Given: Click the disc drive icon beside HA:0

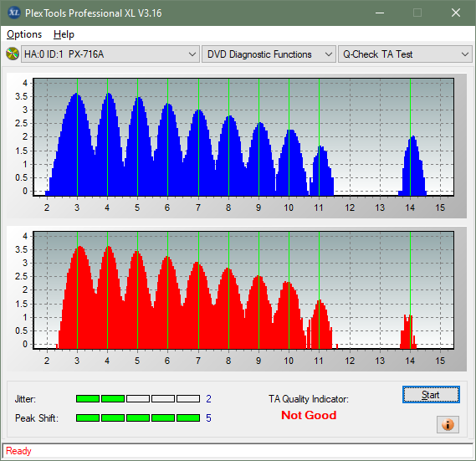Looking at the screenshot, I should [13, 54].
